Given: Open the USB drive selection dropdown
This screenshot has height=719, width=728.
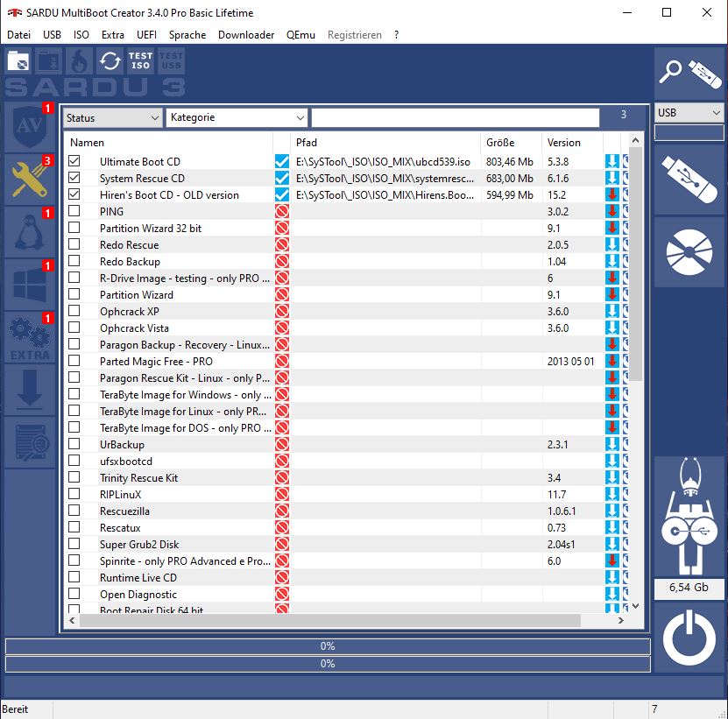Looking at the screenshot, I should 689,113.
